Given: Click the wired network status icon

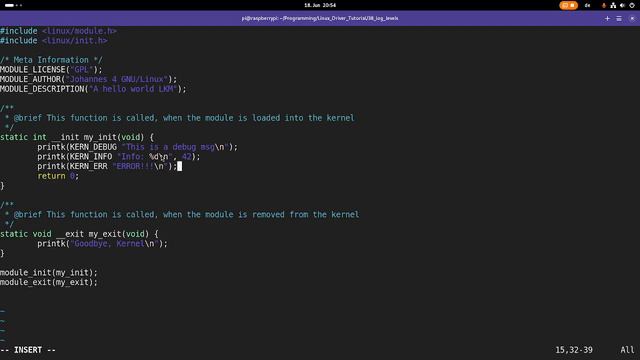Looking at the screenshot, I should [613, 5].
